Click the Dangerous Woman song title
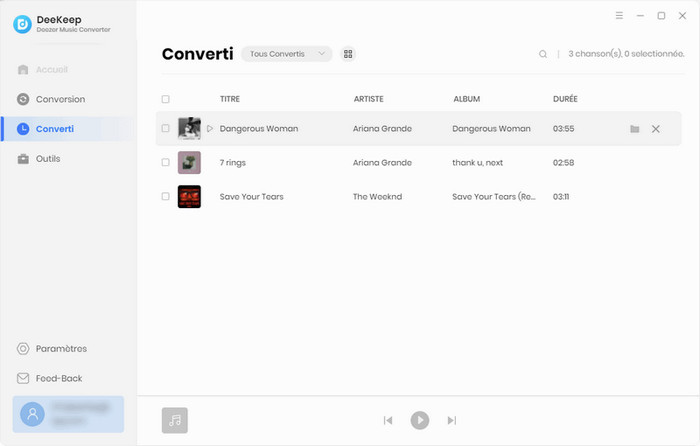Image resolution: width=700 pixels, height=446 pixels. [259, 129]
